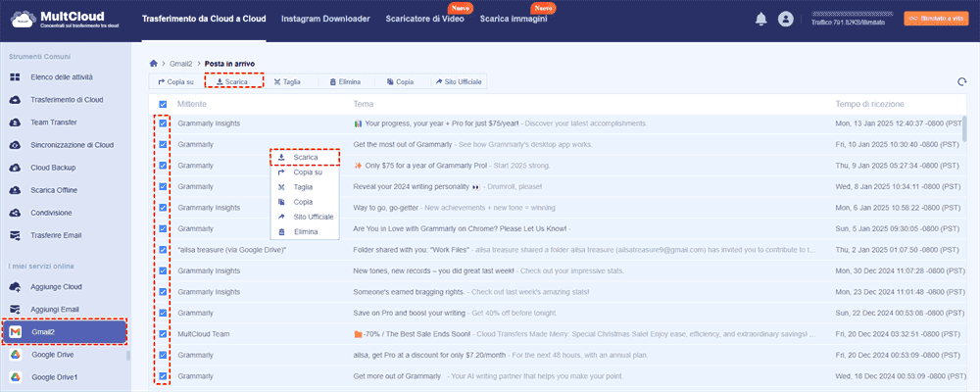Open the user account avatar icon

click(x=785, y=20)
